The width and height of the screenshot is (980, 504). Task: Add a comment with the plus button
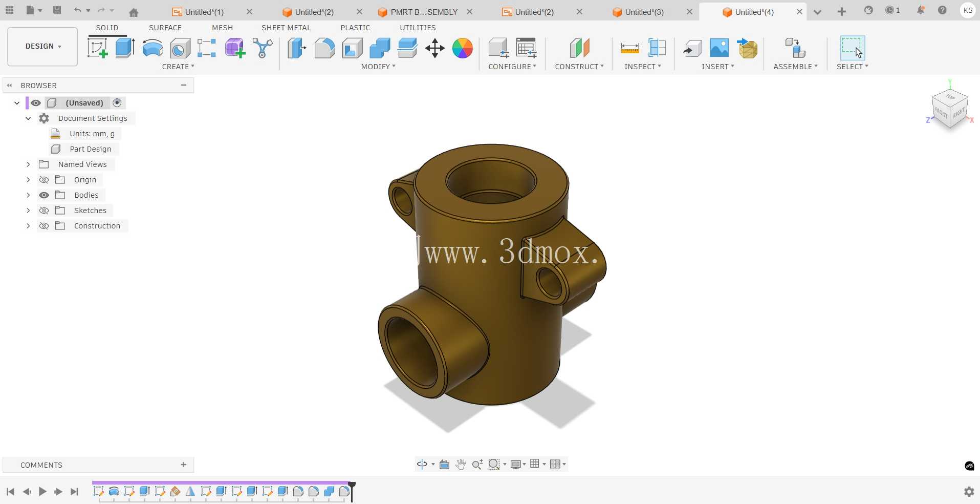pos(183,465)
